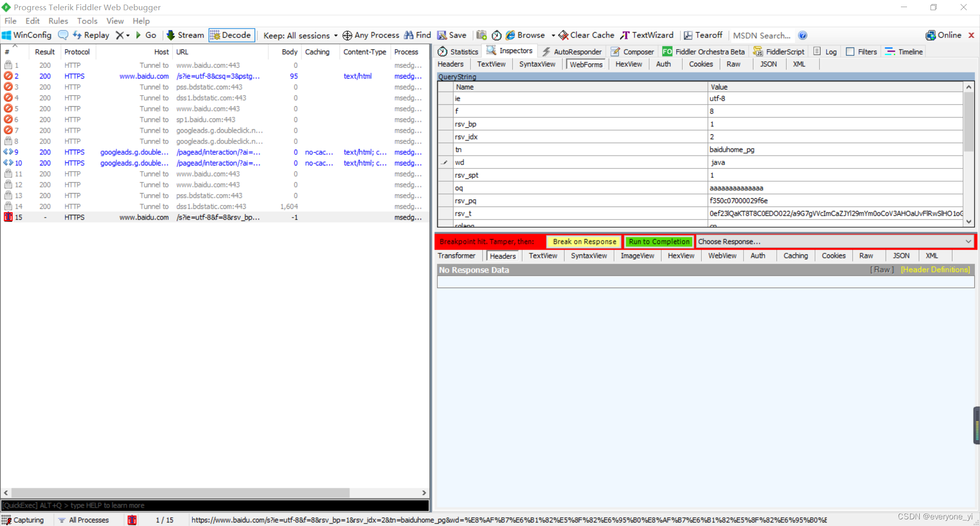The image size is (980, 526).
Task: Click All Processes filter in status bar
Action: click(84, 520)
